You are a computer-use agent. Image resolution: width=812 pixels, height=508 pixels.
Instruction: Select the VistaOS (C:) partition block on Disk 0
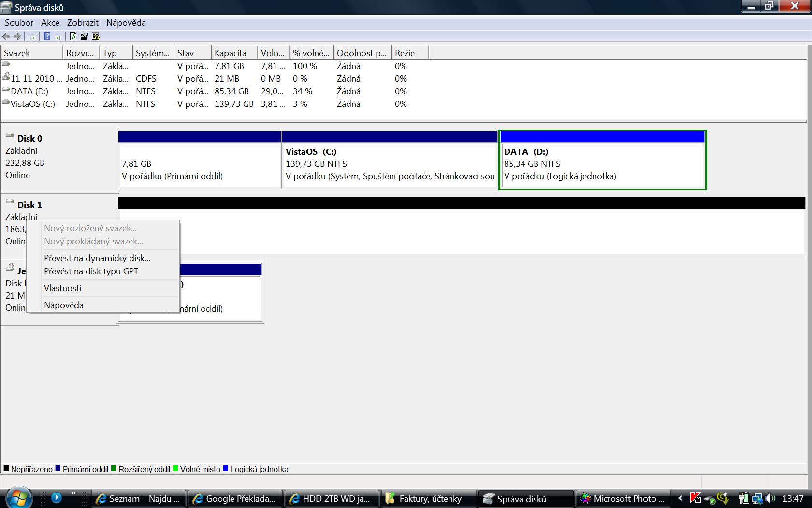pos(390,160)
